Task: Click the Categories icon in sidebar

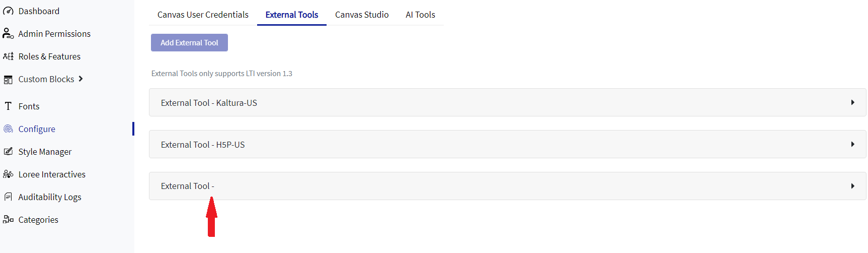Action: tap(8, 220)
